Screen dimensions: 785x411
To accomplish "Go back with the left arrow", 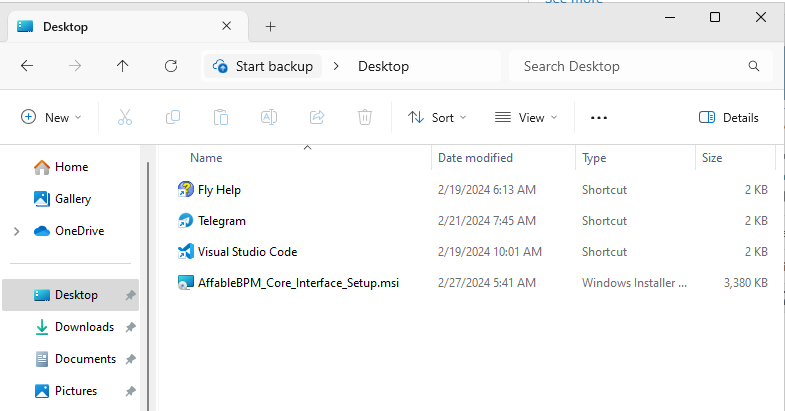I will (x=27, y=66).
